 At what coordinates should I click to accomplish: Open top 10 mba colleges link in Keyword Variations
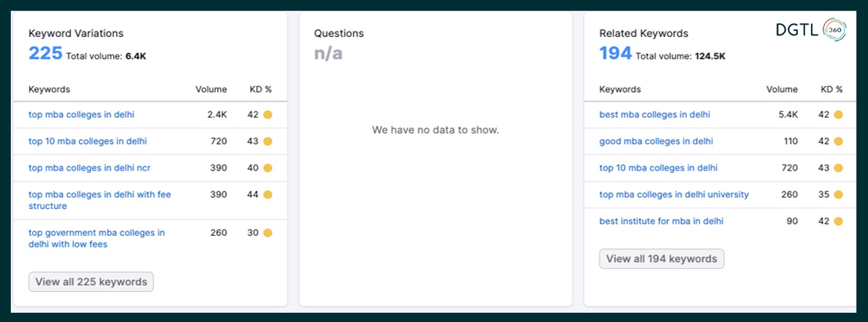(88, 141)
